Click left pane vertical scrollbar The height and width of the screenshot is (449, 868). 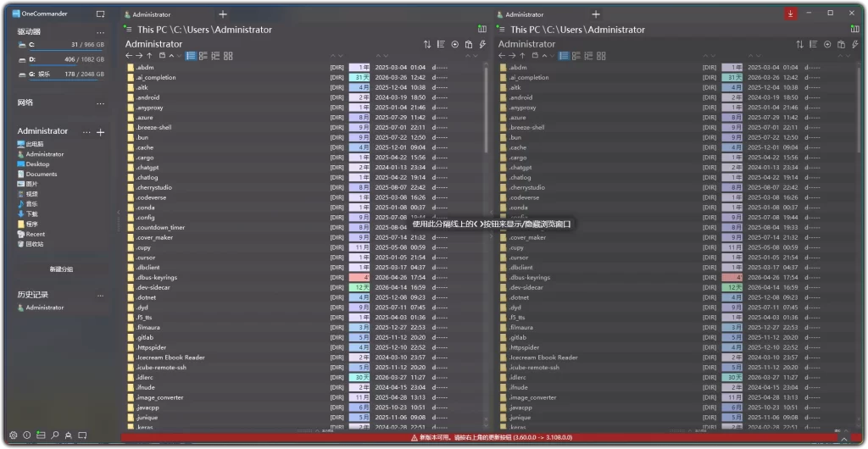(486, 111)
